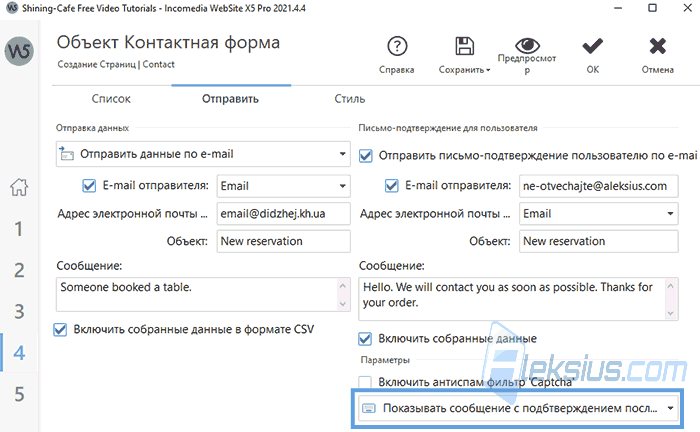
Task: Click ne-otvechajte@aleksius.com field
Action: click(x=599, y=186)
